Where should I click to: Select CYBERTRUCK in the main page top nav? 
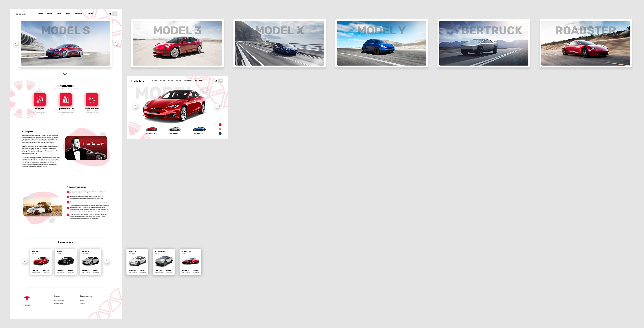point(78,14)
